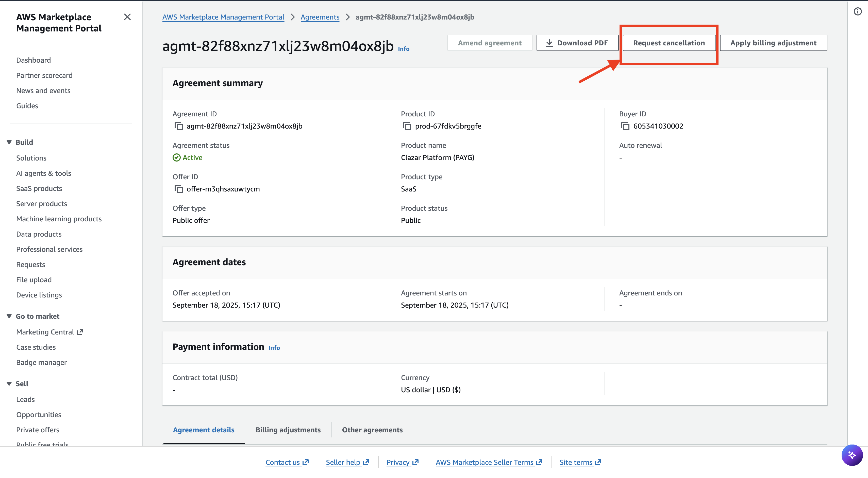Go to SaaS products
The image size is (868, 478).
point(39,188)
